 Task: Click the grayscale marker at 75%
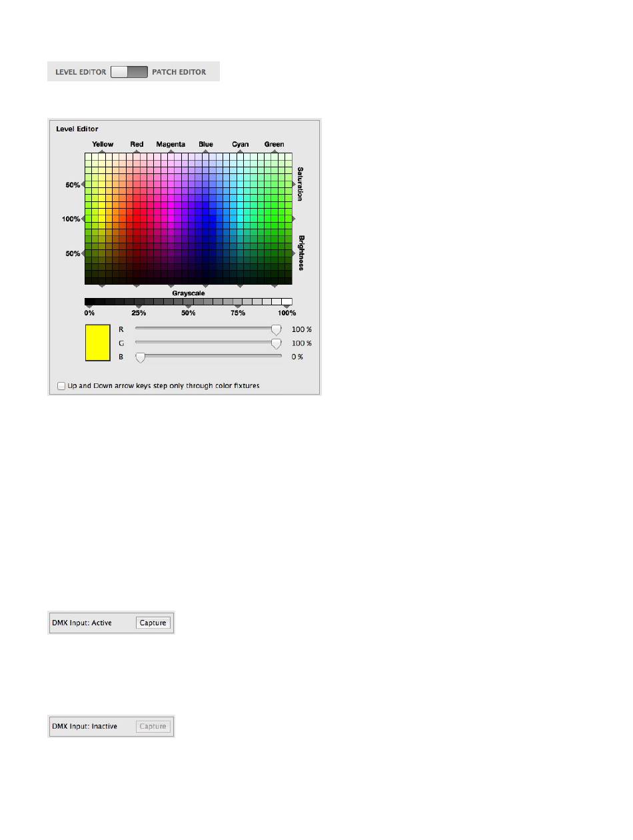point(238,307)
